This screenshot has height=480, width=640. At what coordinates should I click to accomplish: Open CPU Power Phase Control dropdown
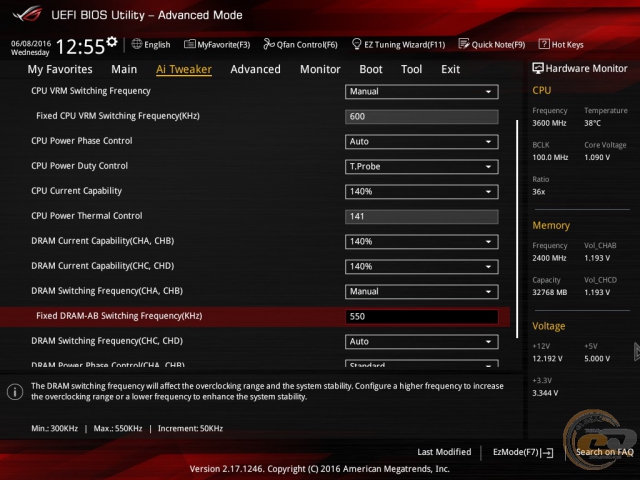[x=422, y=142]
